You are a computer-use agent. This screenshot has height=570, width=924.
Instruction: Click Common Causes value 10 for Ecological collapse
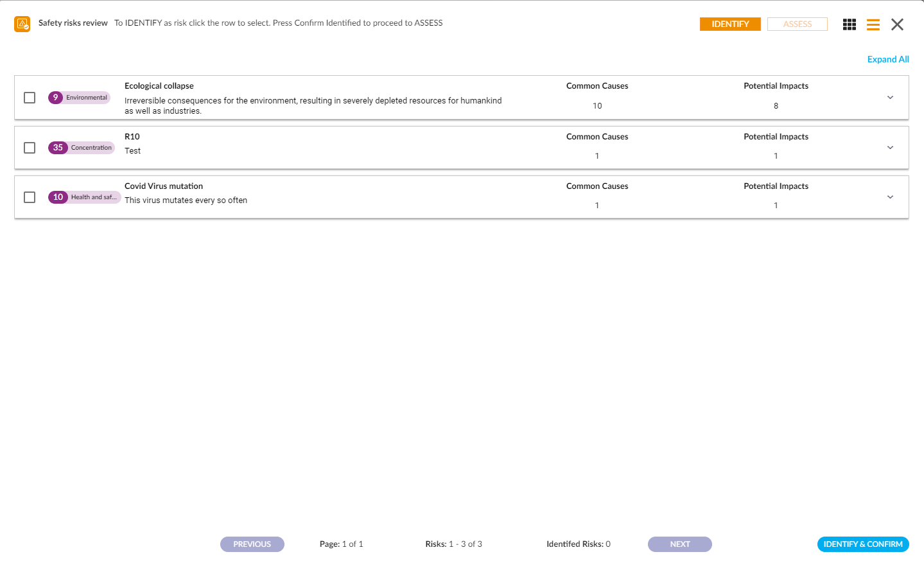(x=597, y=106)
